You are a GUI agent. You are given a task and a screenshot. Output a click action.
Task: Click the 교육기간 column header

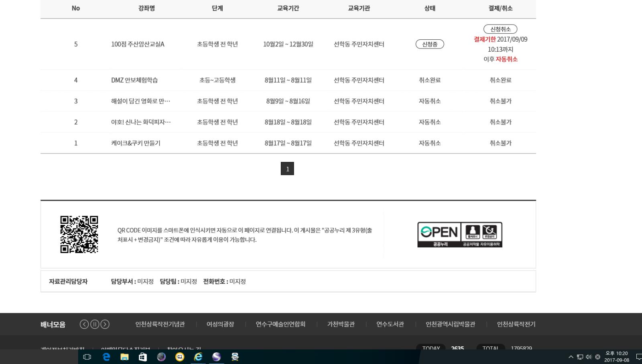pos(288,8)
